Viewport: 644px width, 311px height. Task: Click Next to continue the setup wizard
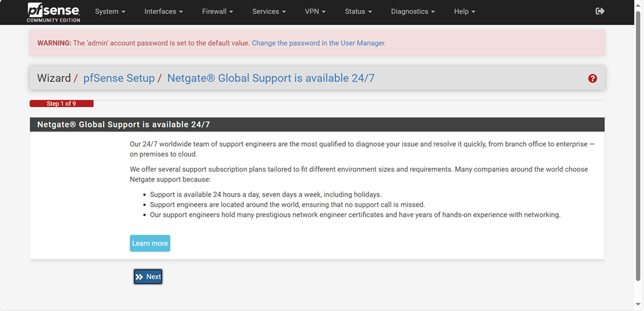[x=148, y=277]
